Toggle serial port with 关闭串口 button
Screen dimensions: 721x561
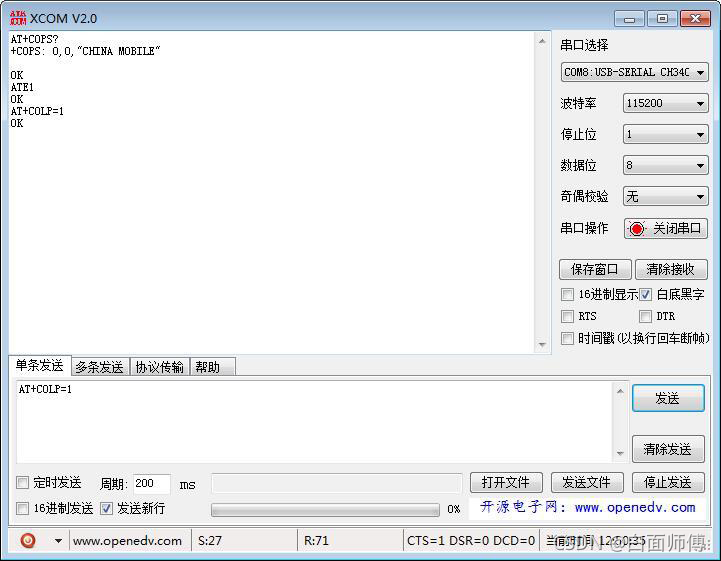[x=666, y=228]
